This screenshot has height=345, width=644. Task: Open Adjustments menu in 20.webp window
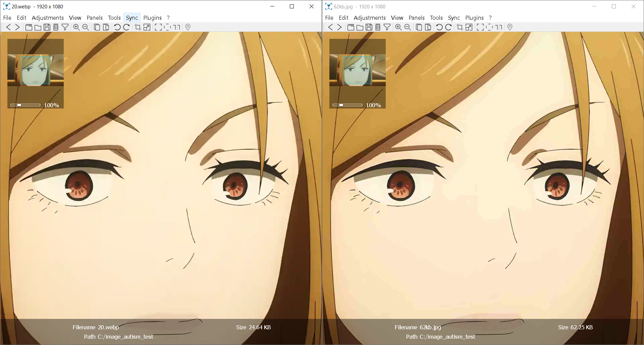coord(48,18)
